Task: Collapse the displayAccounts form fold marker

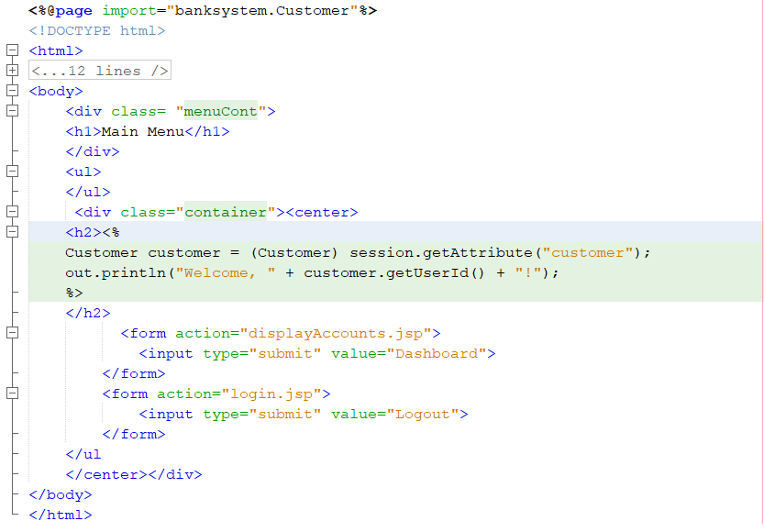Action: click(x=11, y=333)
